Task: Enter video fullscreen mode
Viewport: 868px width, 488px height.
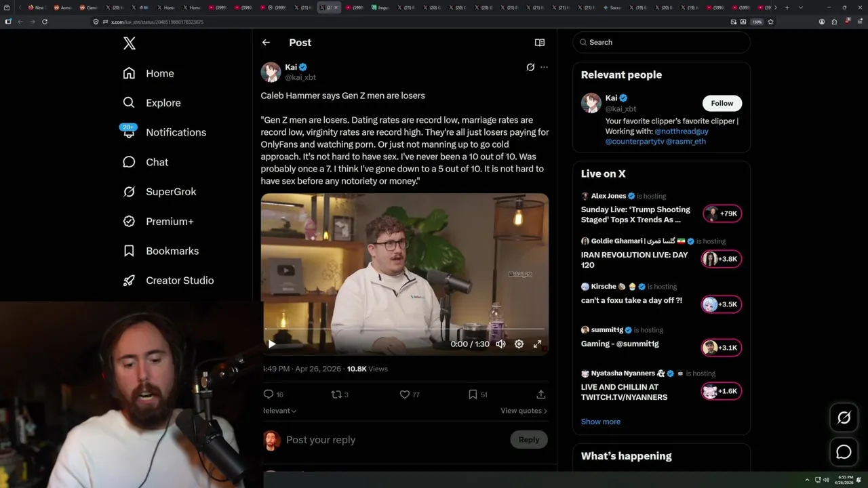Action: [x=537, y=344]
